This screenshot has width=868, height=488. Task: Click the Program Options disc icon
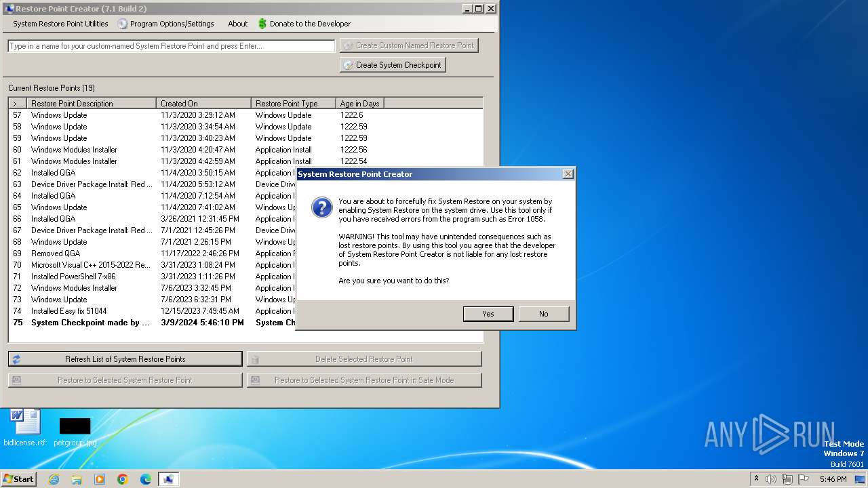pos(122,24)
